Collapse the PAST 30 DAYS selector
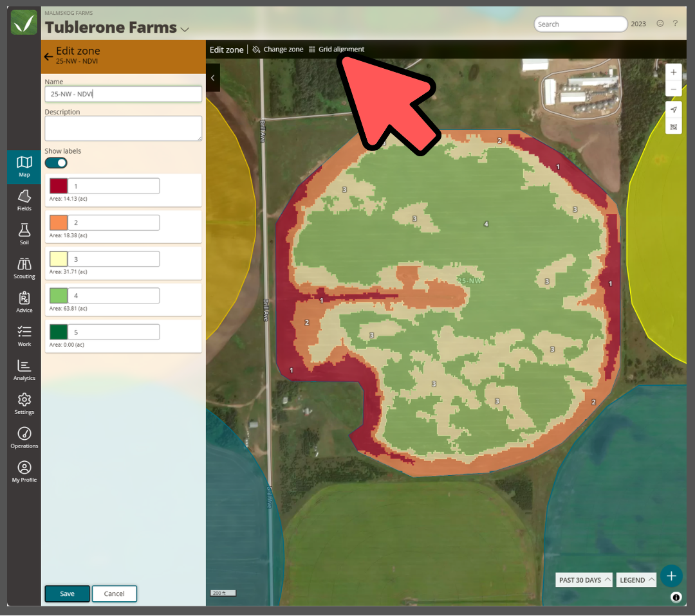 [x=583, y=579]
